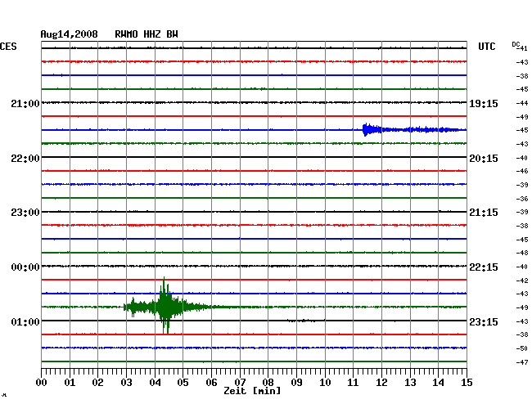Click the DC value -36
The height and width of the screenshot is (404, 532).
[522, 199]
